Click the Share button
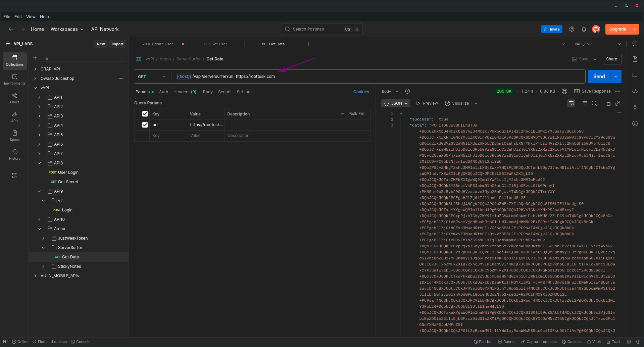The image size is (644, 347). [x=611, y=59]
